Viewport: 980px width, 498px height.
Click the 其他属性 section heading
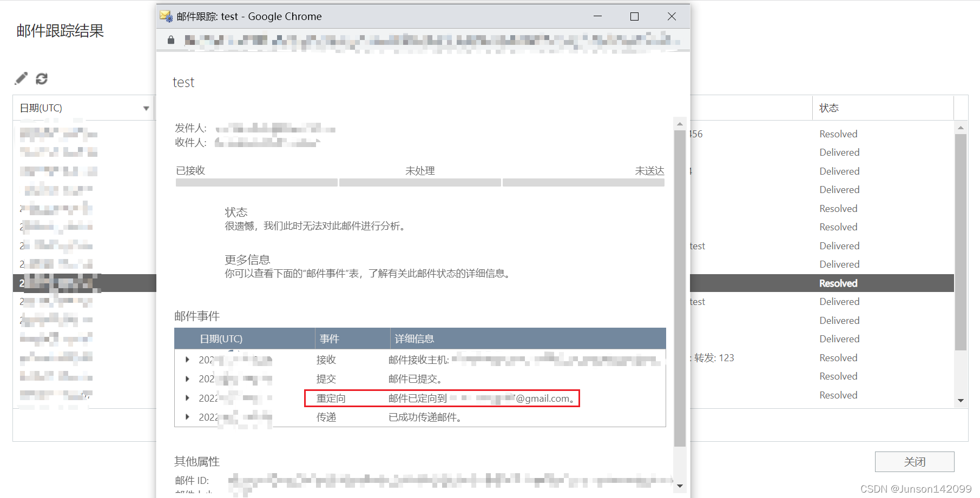(x=197, y=462)
